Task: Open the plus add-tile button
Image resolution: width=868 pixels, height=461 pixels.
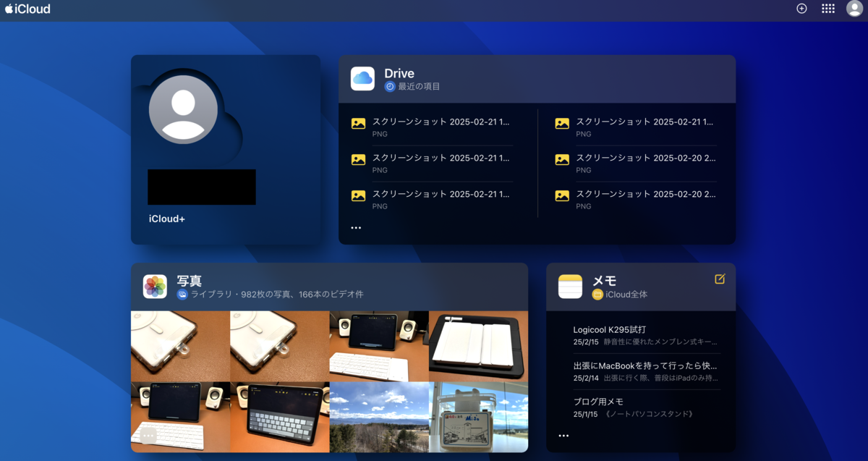Action: click(801, 9)
